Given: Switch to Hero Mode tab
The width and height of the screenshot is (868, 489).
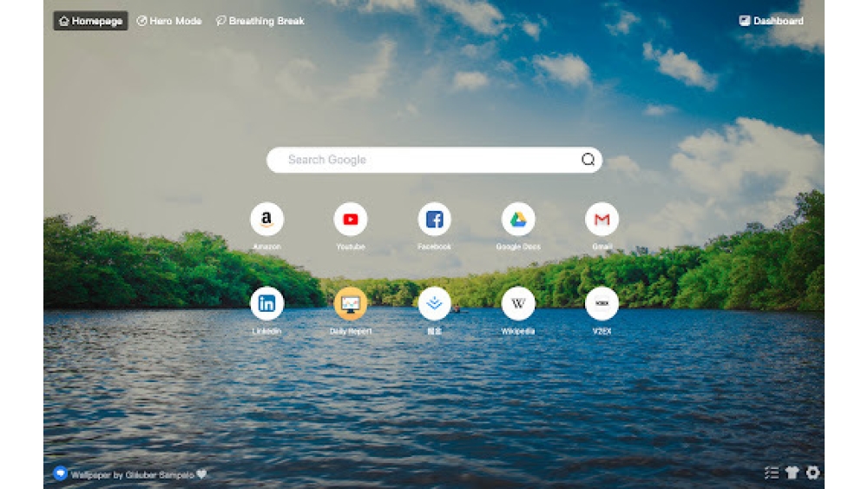Looking at the screenshot, I should tap(169, 21).
